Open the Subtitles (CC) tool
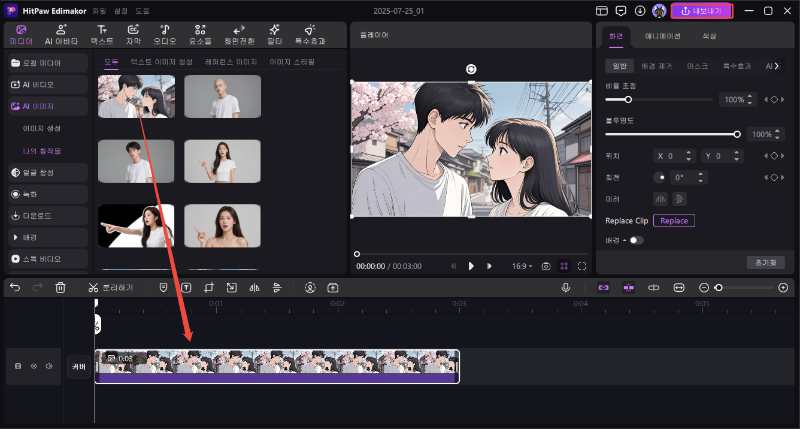This screenshot has height=429, width=800. click(x=133, y=35)
